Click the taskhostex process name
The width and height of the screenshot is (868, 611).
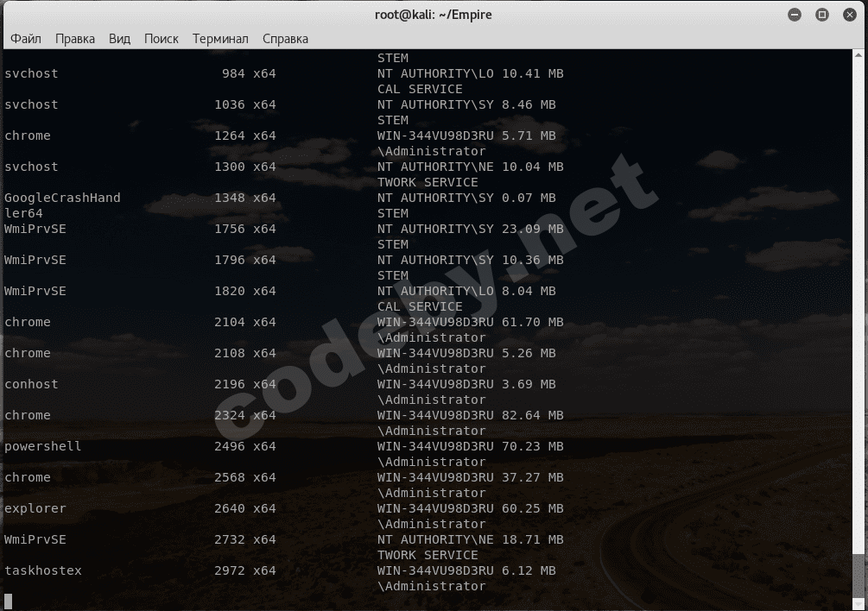click(42, 570)
